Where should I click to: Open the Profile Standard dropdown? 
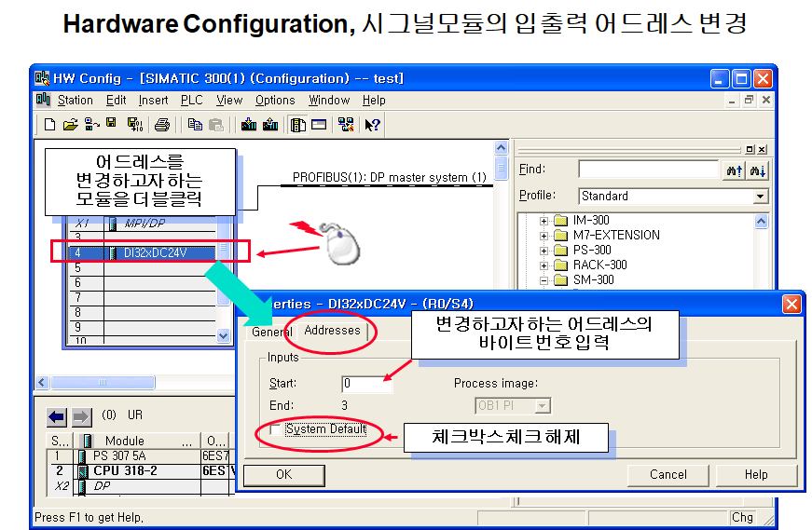tap(760, 197)
